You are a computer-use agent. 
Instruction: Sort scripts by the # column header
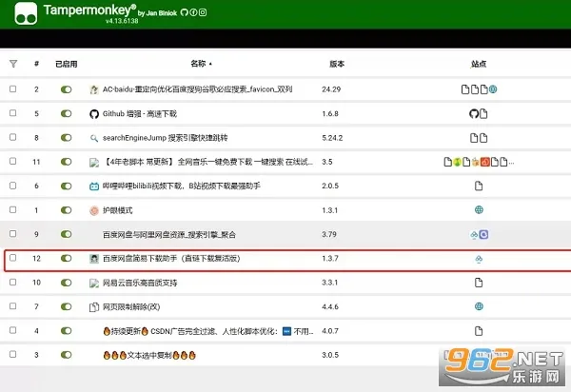point(36,65)
